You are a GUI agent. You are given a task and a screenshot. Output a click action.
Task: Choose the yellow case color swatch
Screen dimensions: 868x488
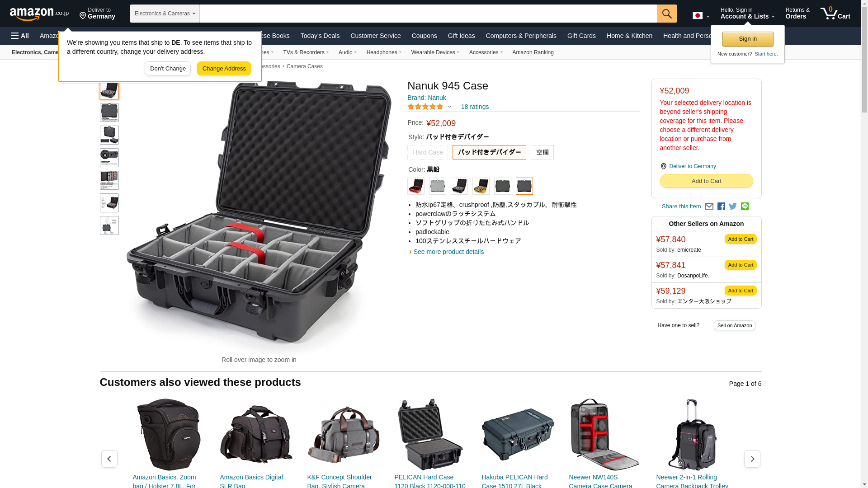point(481,186)
